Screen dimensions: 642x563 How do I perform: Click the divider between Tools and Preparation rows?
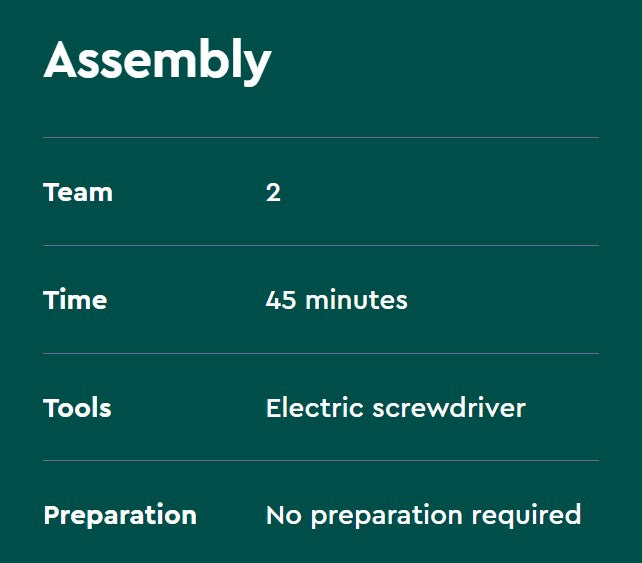tap(320, 461)
